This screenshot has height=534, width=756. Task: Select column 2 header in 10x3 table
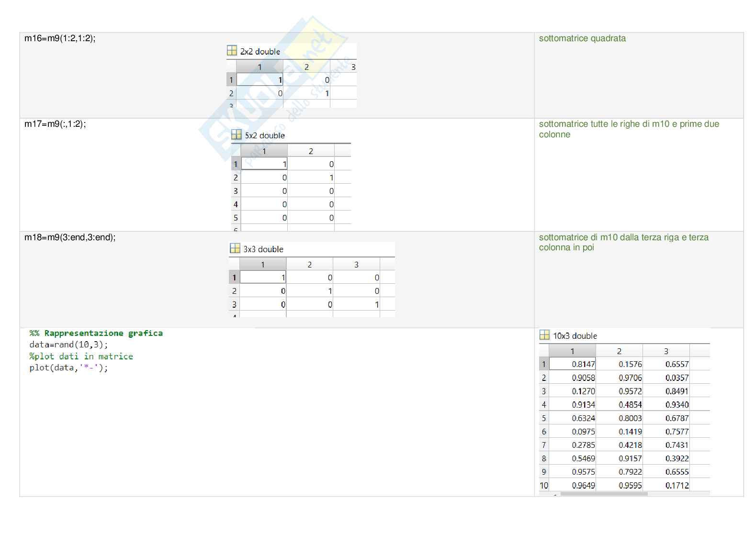(x=619, y=351)
